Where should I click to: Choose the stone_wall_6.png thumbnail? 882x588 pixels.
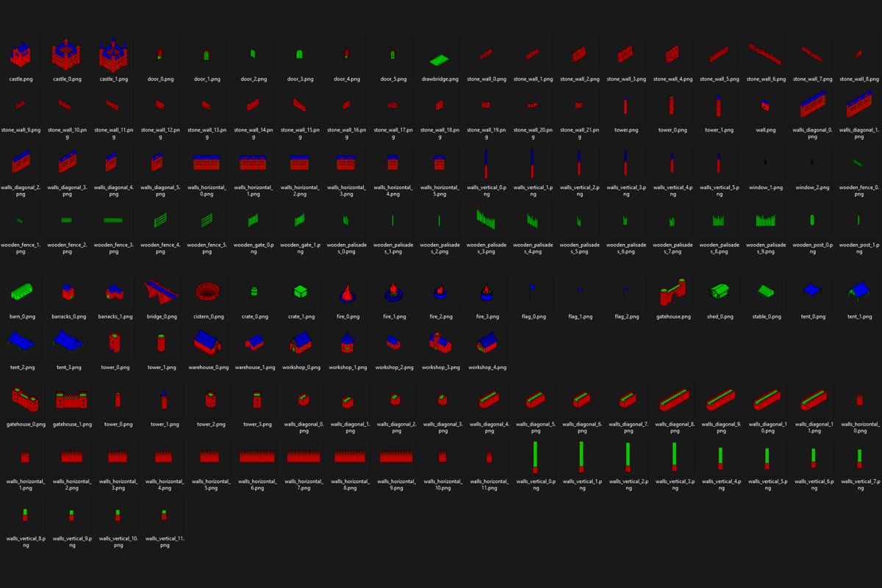point(766,54)
